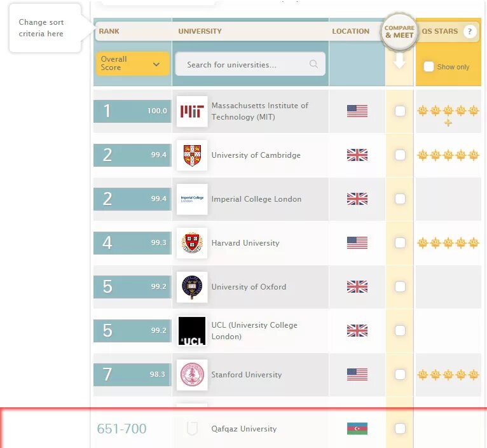Image resolution: width=487 pixels, height=448 pixels.
Task: Click the UK flag in Imperial College row
Action: (x=357, y=199)
